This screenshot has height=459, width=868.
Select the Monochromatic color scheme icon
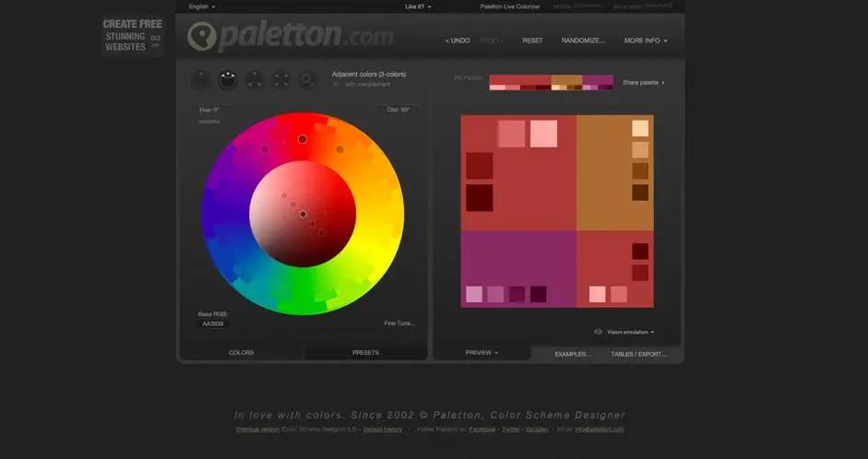click(200, 80)
